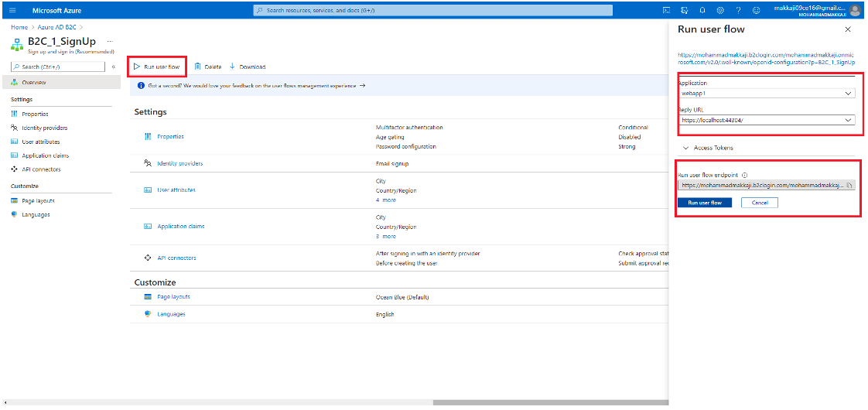
Task: Click the 'Ocean Blue (Default)' value
Action: [x=402, y=298]
